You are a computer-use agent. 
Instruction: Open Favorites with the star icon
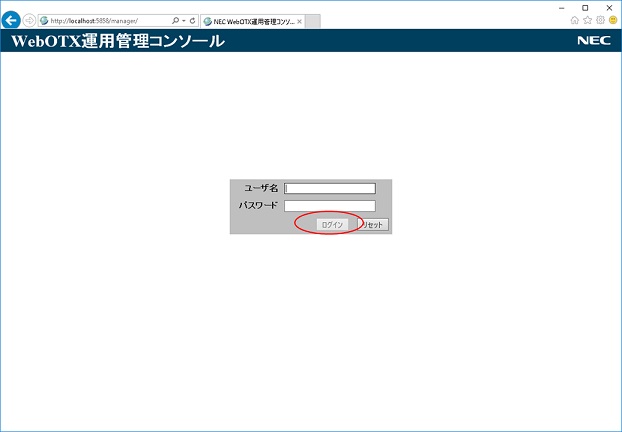(x=587, y=20)
